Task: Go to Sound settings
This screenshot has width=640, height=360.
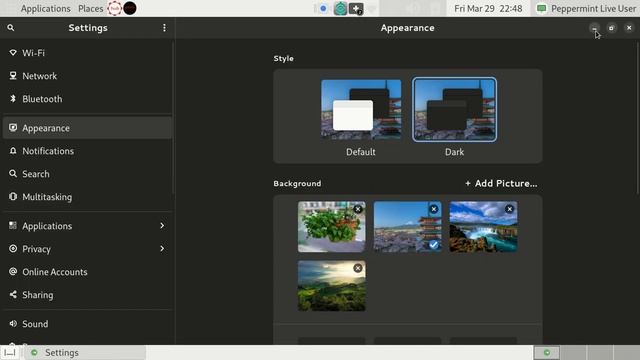Action: click(87, 323)
